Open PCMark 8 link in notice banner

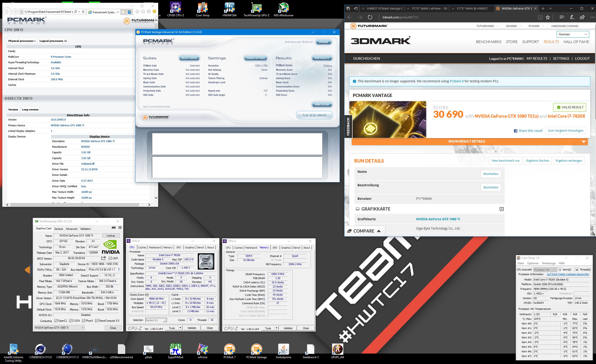[x=456, y=81]
